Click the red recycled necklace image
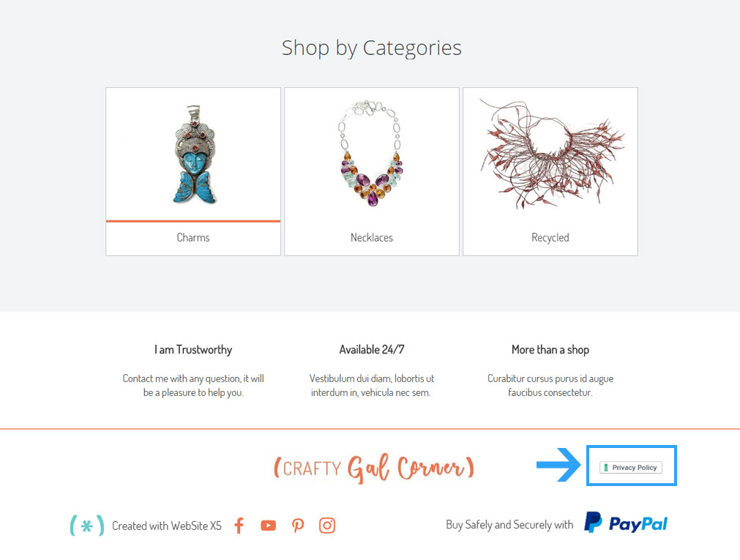The width and height of the screenshot is (740, 560). pyautogui.click(x=550, y=154)
